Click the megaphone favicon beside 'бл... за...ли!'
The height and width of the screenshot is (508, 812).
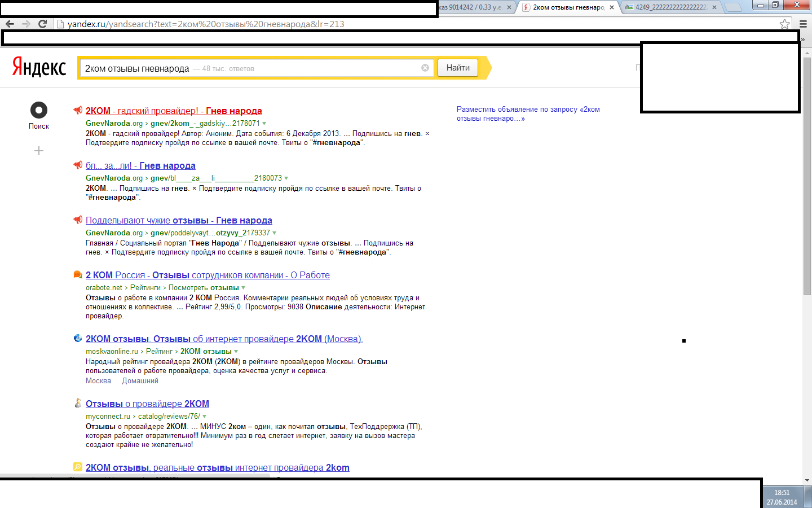[78, 165]
